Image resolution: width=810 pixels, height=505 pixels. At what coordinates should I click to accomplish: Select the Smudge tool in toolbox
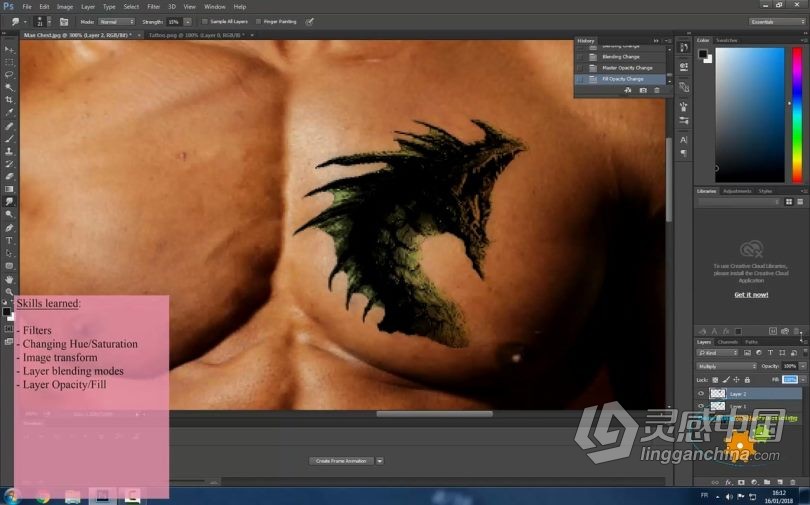coord(9,202)
